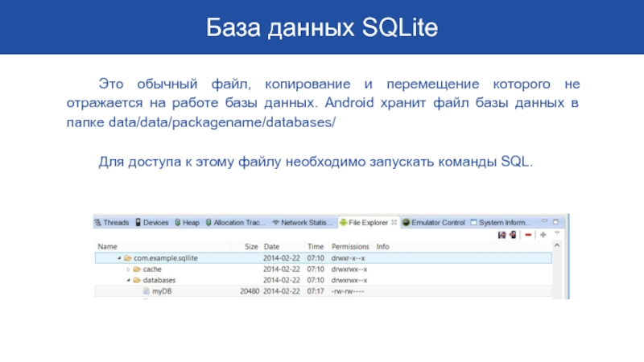Push a file onto the device icon

[x=513, y=235]
